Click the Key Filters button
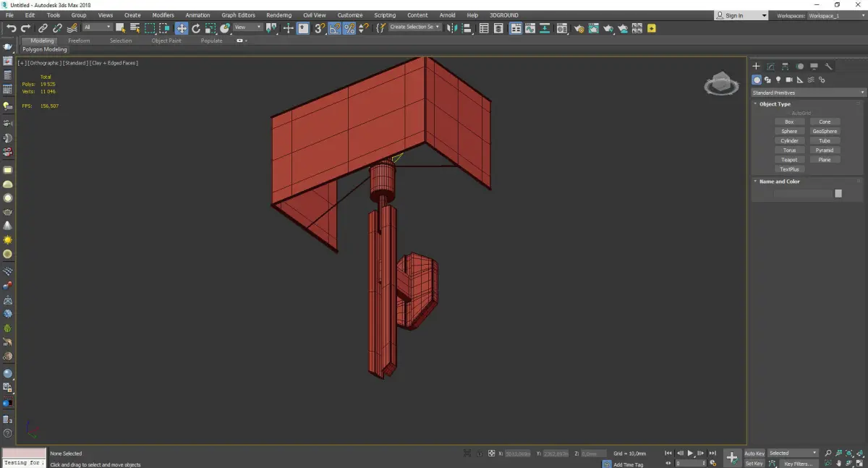 [798, 464]
